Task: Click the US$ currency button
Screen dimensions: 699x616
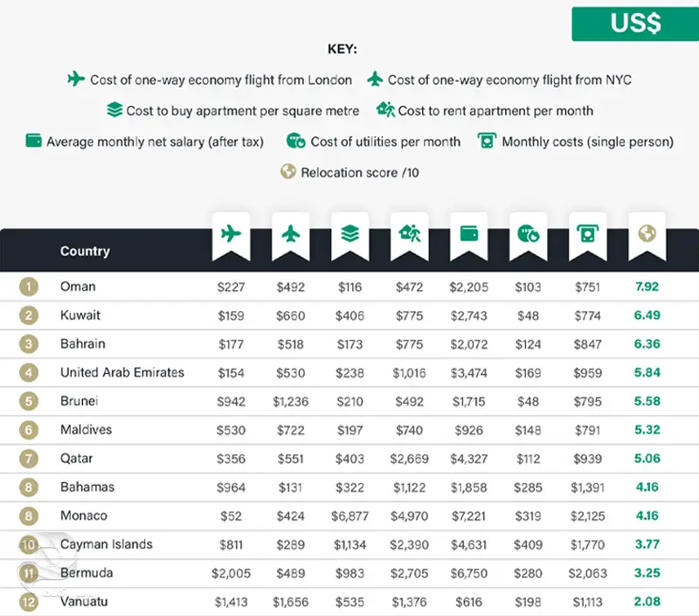Action: tap(635, 24)
